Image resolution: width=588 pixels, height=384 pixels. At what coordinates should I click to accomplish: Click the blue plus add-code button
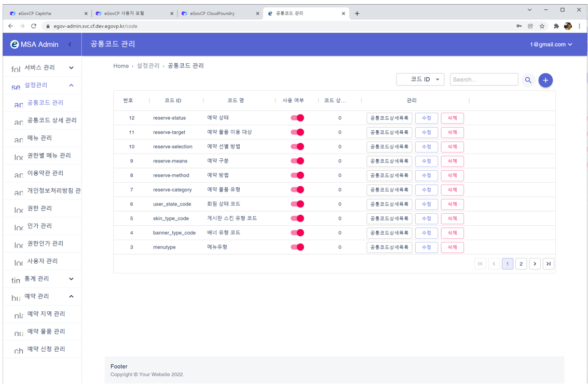click(545, 80)
